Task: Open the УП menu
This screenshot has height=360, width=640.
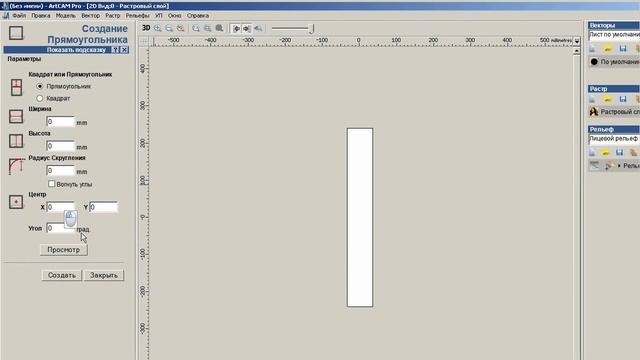Action: (x=159, y=16)
